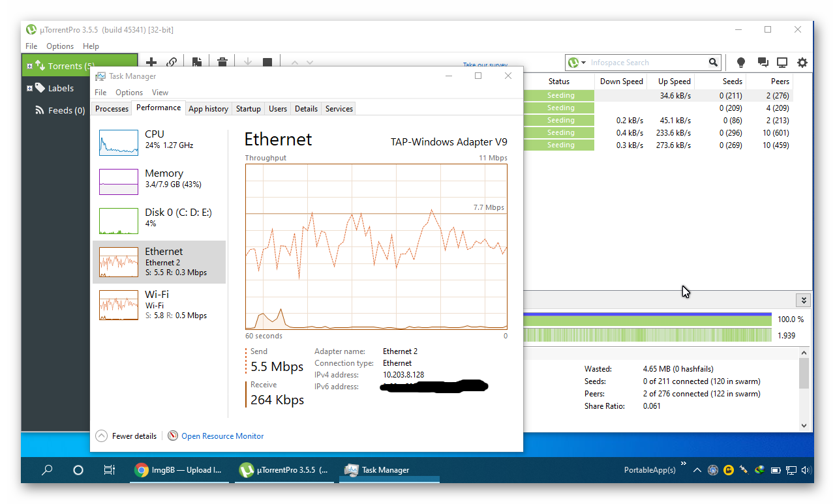Switch to Chrome ImgBB taskbar button

pyautogui.click(x=179, y=469)
